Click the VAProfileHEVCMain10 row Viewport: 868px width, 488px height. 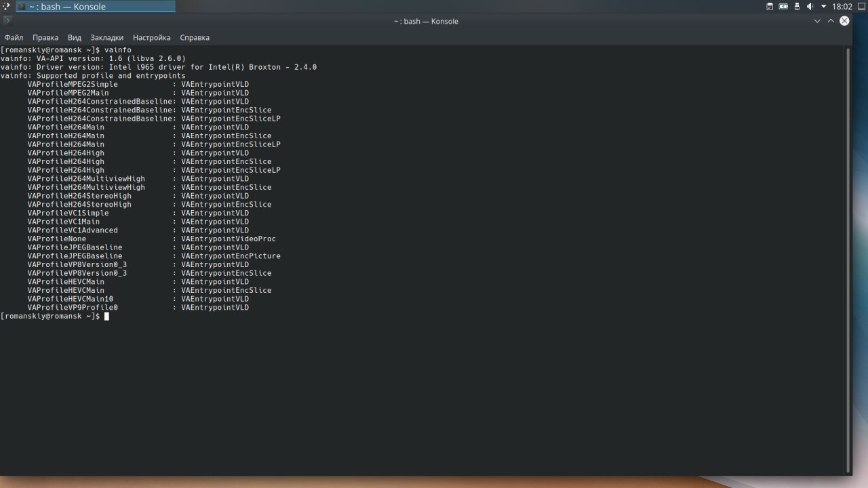(138, 299)
